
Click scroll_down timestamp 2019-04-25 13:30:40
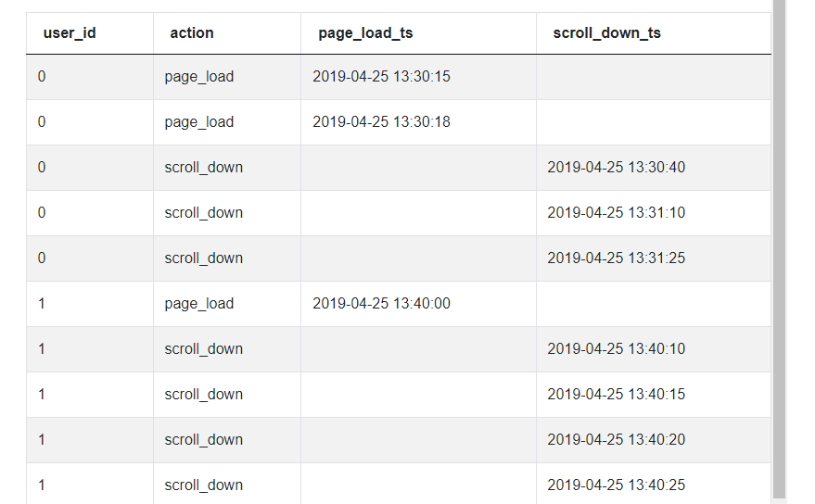pyautogui.click(x=616, y=168)
